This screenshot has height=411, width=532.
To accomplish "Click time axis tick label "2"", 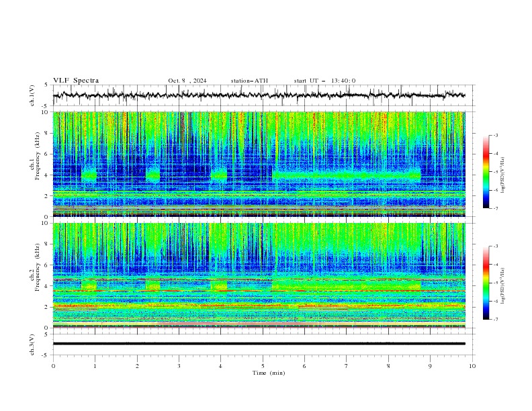I will (137, 366).
